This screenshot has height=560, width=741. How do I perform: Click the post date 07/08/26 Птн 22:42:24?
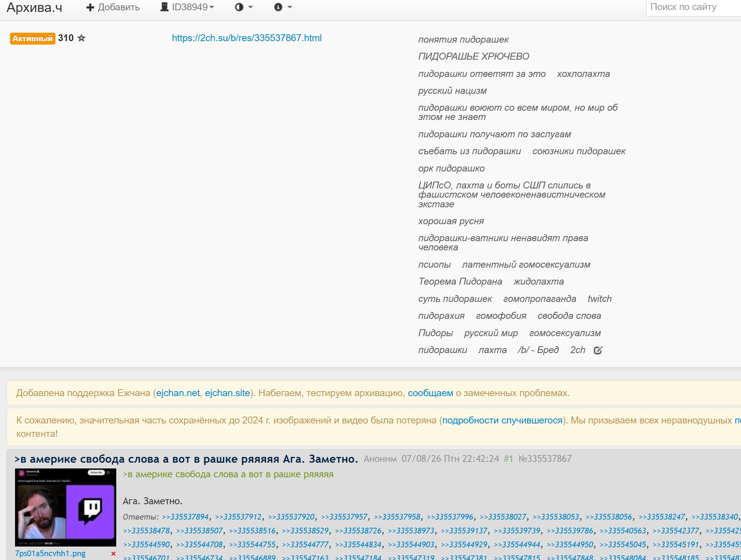coord(450,459)
